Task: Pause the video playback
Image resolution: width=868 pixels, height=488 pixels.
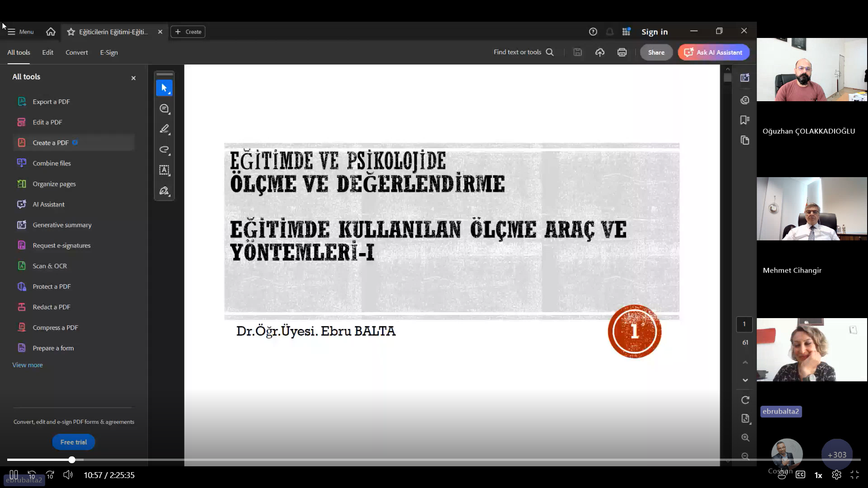Action: point(14,475)
